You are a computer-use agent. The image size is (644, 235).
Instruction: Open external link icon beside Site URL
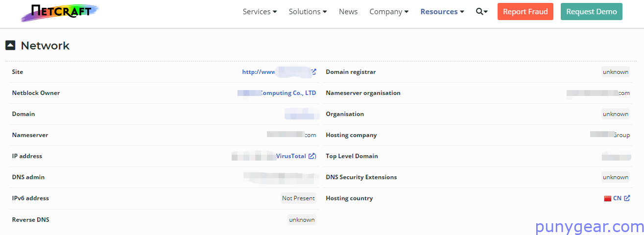pyautogui.click(x=313, y=72)
